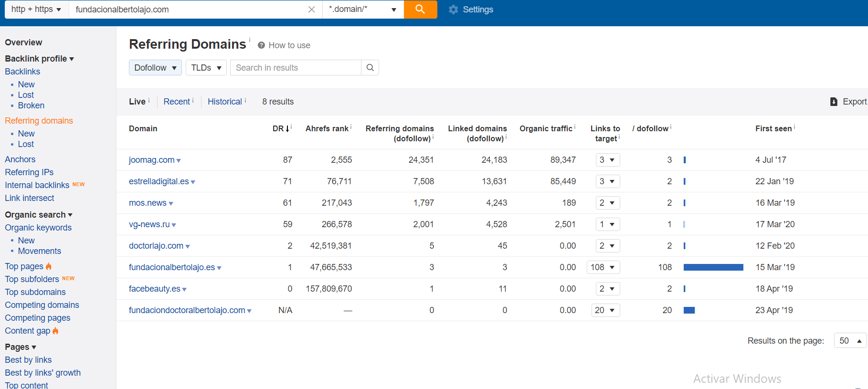Expand links-to-target dropdown for joomag.com
This screenshot has height=389, width=868.
click(x=608, y=160)
